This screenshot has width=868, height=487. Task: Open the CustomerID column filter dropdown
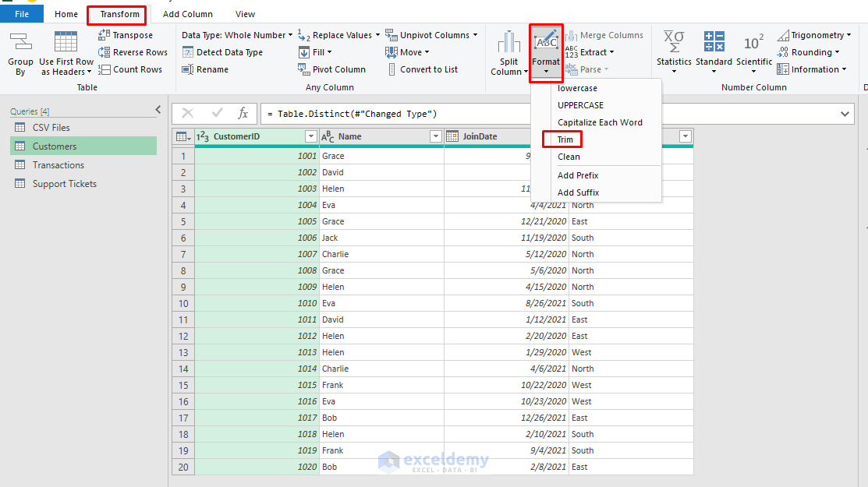(x=311, y=136)
